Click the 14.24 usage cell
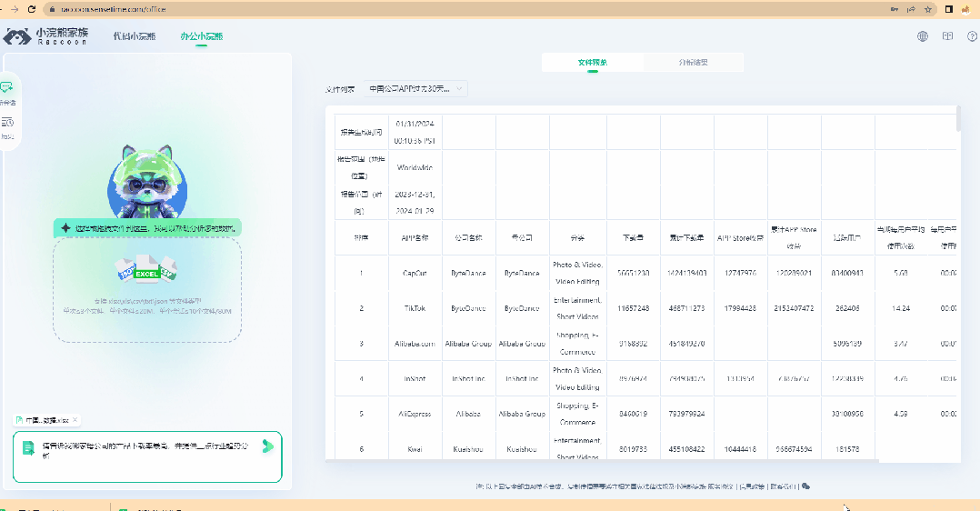 tap(901, 308)
